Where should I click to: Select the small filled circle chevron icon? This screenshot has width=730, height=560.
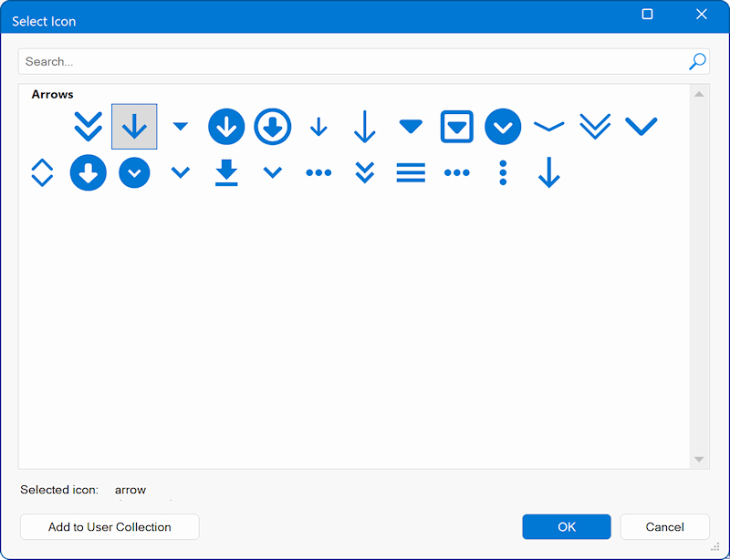[x=134, y=172]
